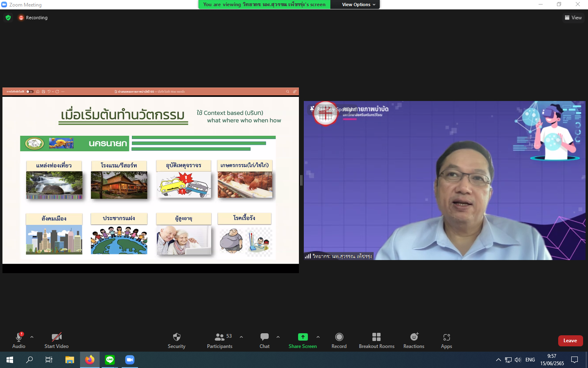Click the red Leave button
Image resolution: width=588 pixels, height=368 pixels.
[x=570, y=341]
